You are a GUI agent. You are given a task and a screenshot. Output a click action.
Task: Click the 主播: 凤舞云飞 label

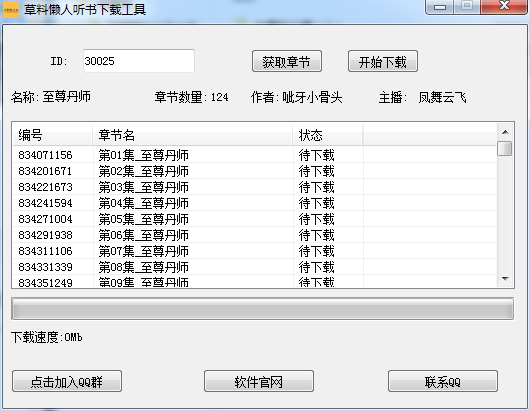point(423,97)
